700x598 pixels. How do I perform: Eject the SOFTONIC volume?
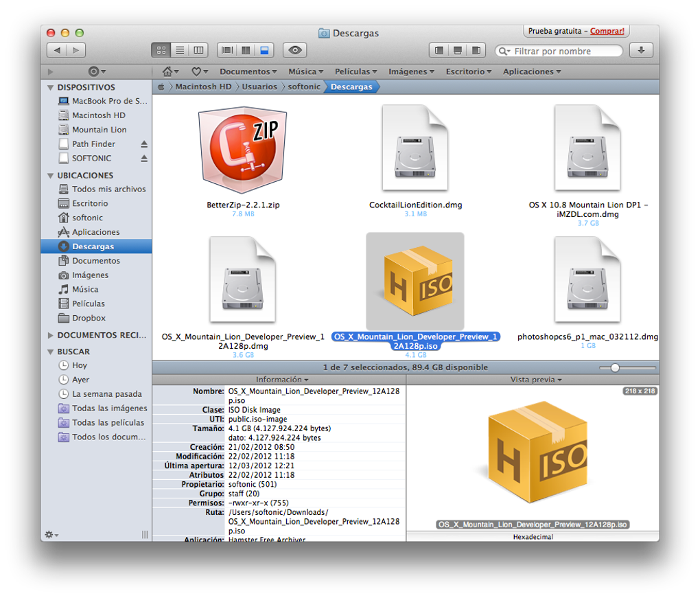[x=144, y=159]
